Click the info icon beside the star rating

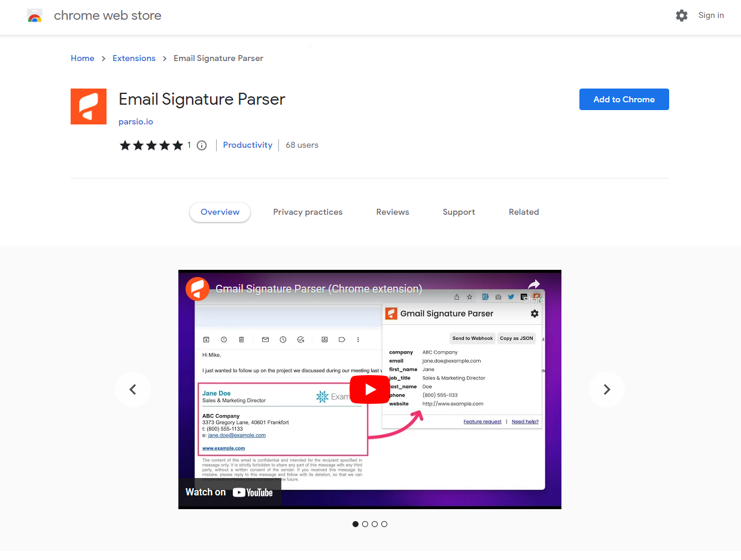(201, 145)
